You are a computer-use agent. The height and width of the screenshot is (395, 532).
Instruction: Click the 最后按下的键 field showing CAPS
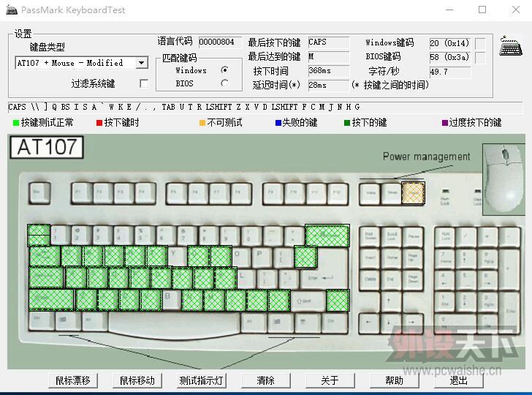[x=328, y=42]
